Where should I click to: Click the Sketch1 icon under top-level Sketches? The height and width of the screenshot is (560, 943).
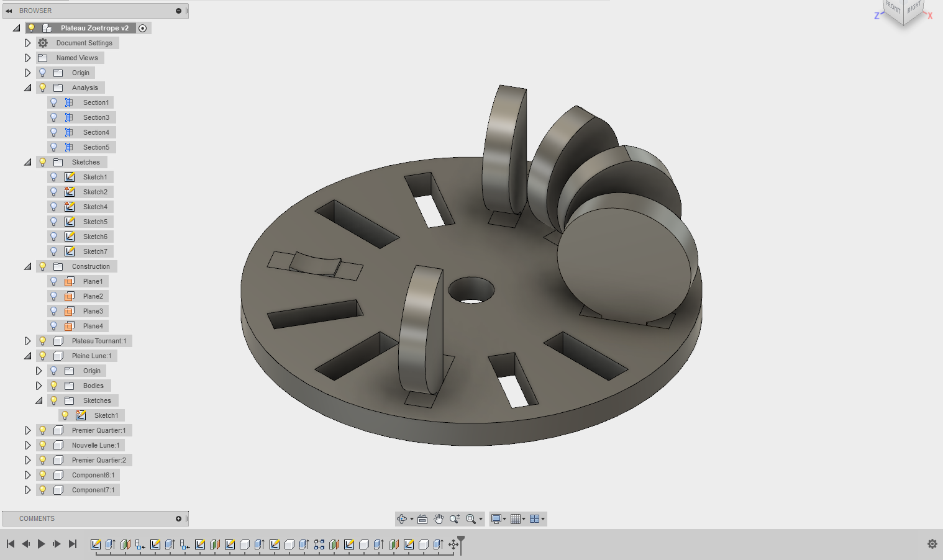click(x=70, y=177)
